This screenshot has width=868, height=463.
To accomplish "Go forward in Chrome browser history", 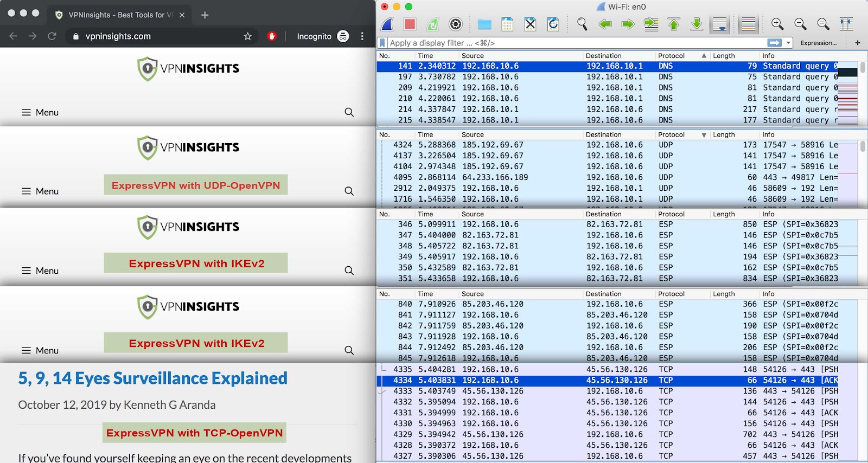I will coord(33,36).
